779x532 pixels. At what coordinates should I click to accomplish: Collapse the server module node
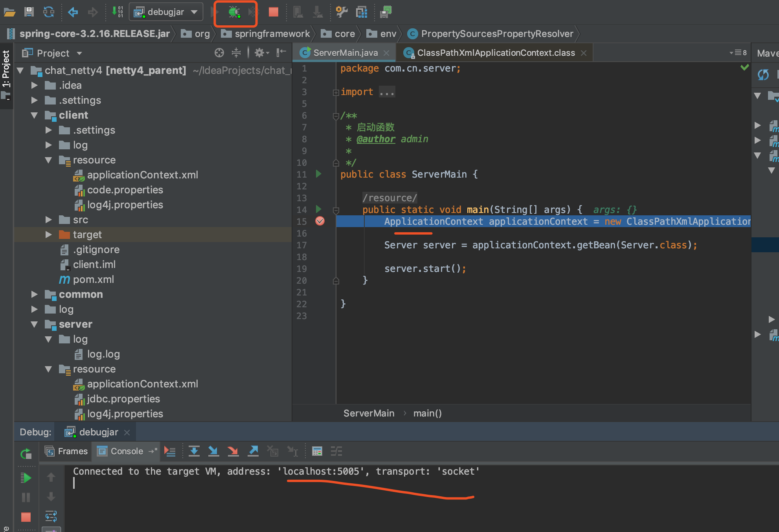pos(34,324)
